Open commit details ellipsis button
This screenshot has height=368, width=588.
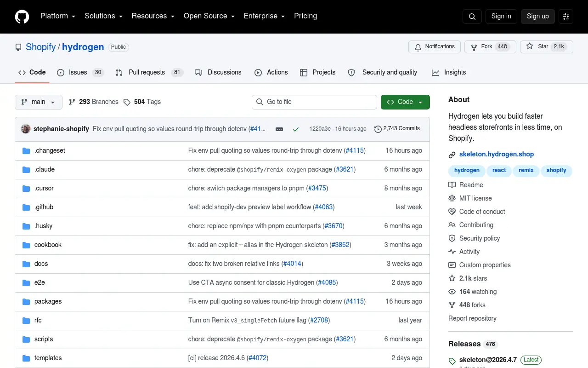279,129
